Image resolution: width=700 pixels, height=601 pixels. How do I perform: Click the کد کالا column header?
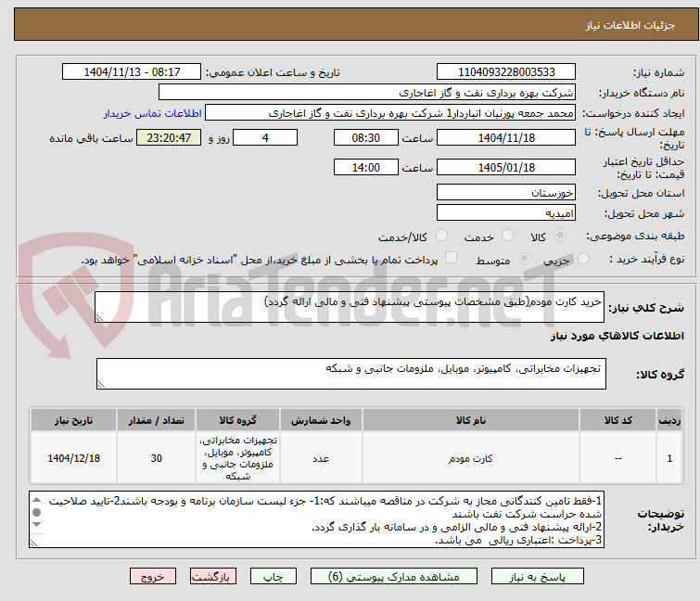click(x=617, y=420)
